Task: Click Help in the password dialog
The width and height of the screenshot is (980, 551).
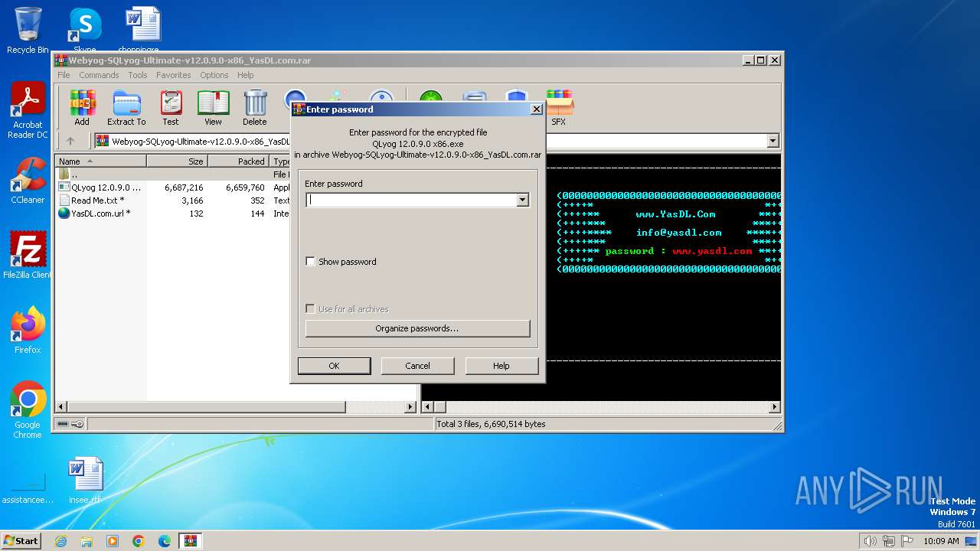Action: point(501,366)
